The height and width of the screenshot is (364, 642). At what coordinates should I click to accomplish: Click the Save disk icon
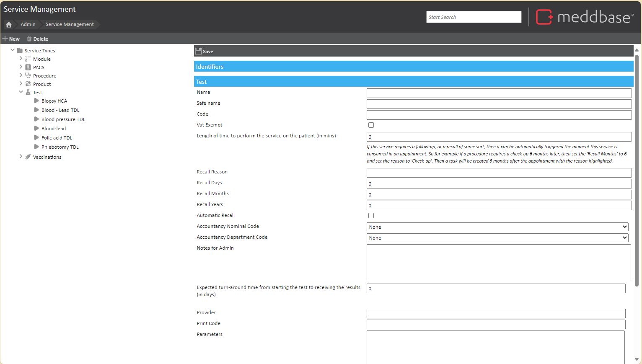[x=199, y=51]
